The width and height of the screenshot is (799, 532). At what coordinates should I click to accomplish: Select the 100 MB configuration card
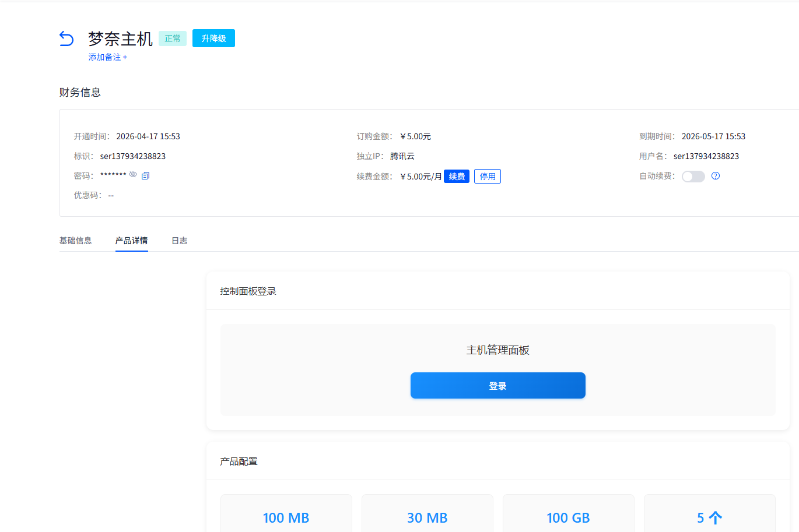tap(286, 517)
